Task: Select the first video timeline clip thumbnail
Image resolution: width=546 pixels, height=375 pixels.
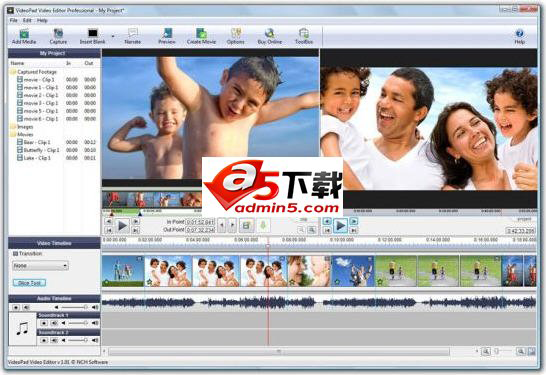Action: [123, 271]
